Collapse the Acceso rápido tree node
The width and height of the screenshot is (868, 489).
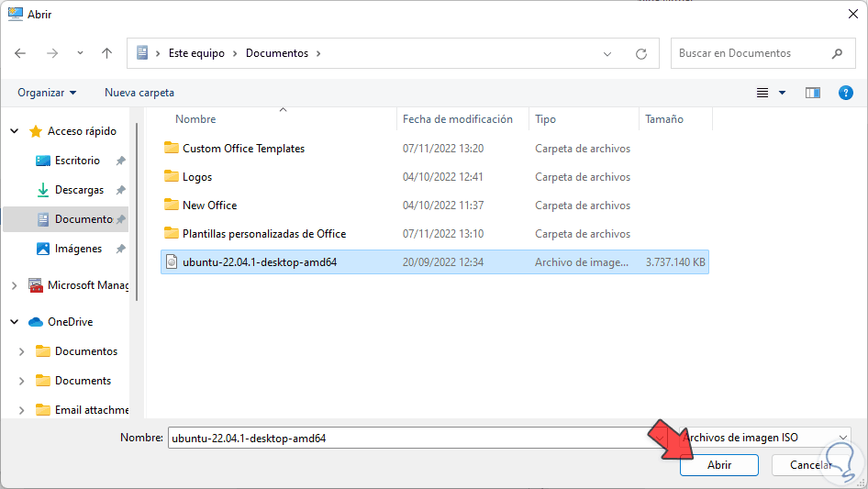pos(15,131)
